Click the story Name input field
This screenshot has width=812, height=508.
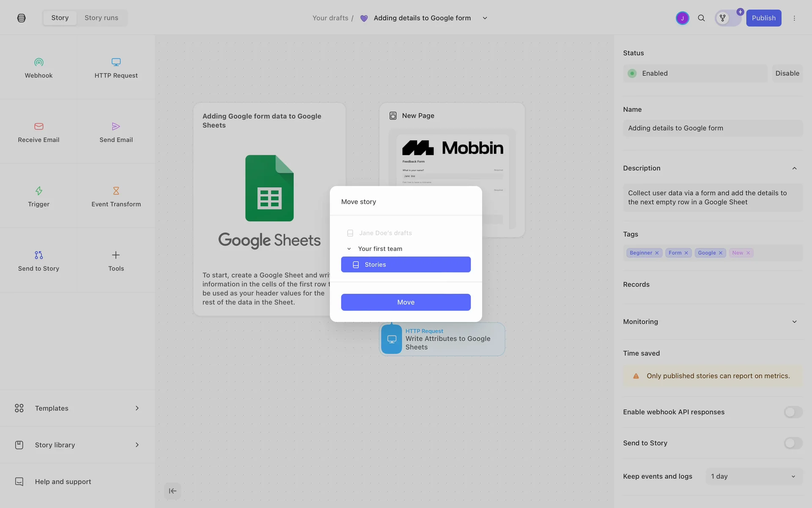pyautogui.click(x=712, y=128)
